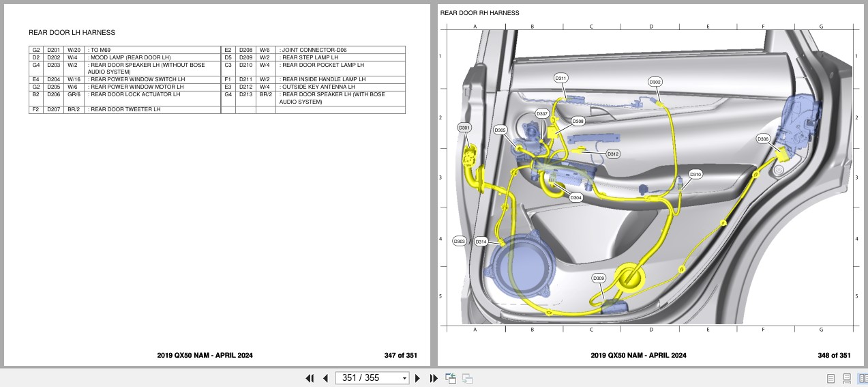
Task: Click the 'TO M69' table entry
Action: [x=99, y=50]
